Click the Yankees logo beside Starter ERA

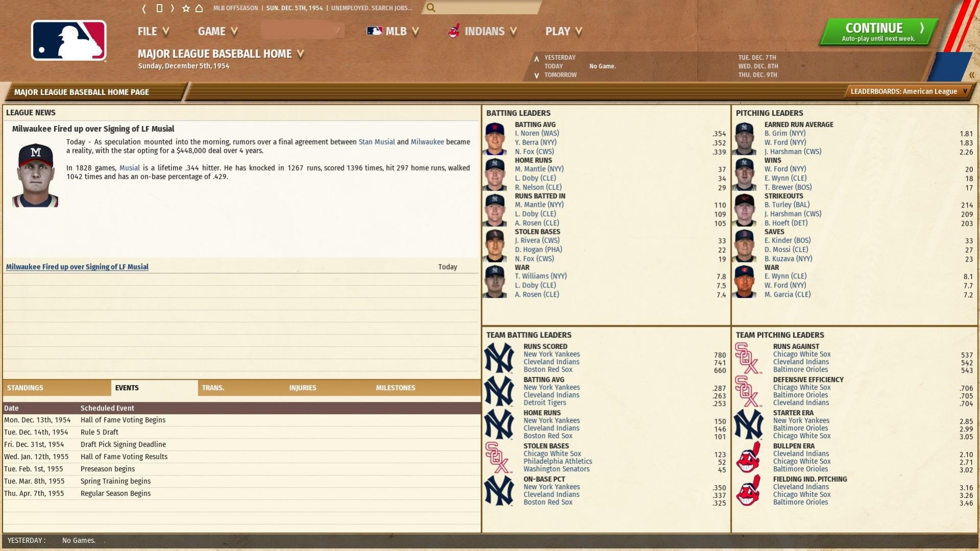(748, 424)
